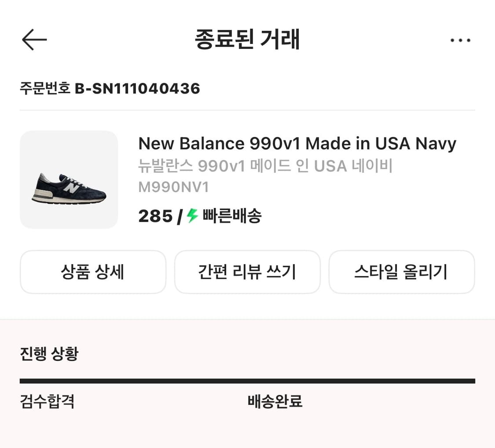Tap 간편 리뷰 쓰기 to write a review
The width and height of the screenshot is (495, 448).
coord(247,272)
